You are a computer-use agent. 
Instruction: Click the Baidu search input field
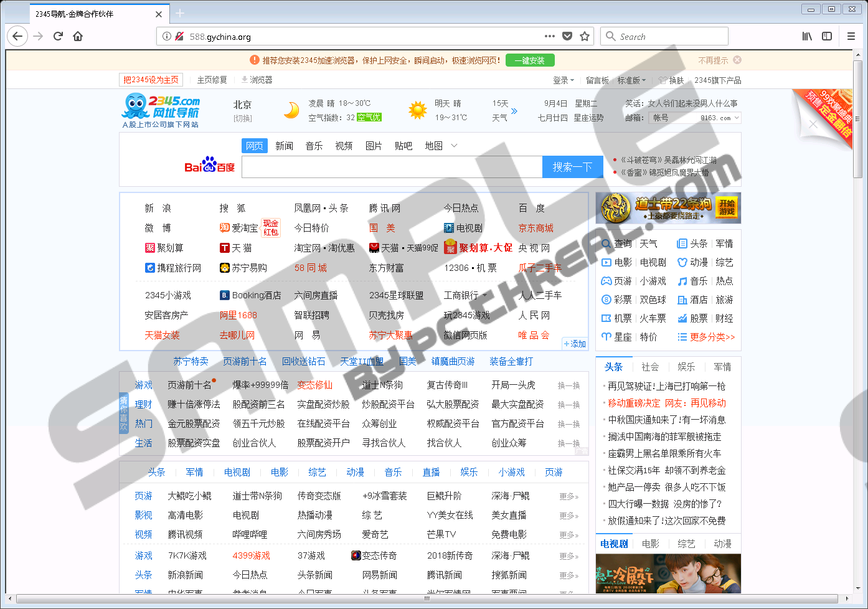point(392,167)
